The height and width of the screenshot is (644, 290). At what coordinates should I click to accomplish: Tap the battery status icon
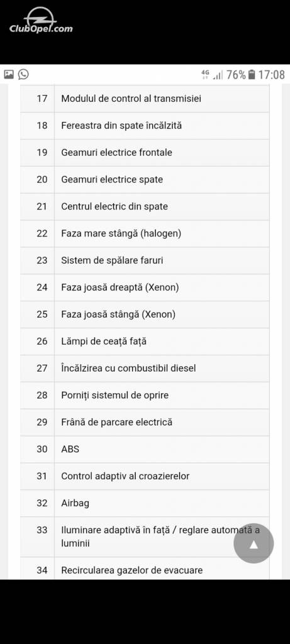click(252, 75)
